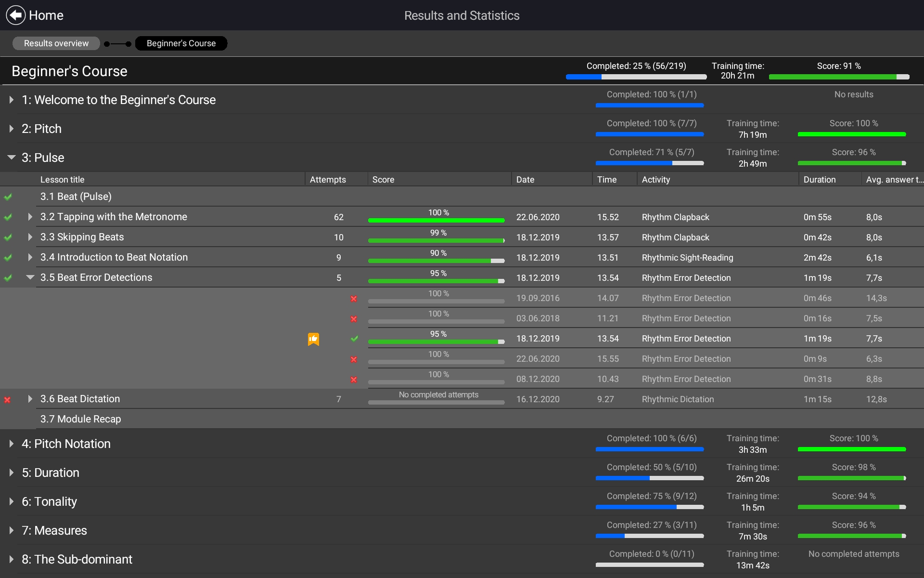
Task: Collapse the 3: Pulse module
Action: [12, 158]
